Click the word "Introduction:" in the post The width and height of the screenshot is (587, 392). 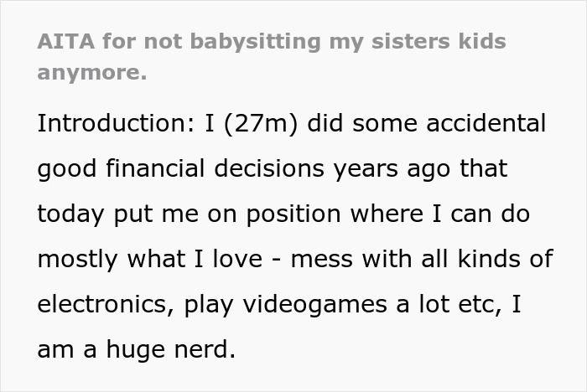pyautogui.click(x=116, y=123)
